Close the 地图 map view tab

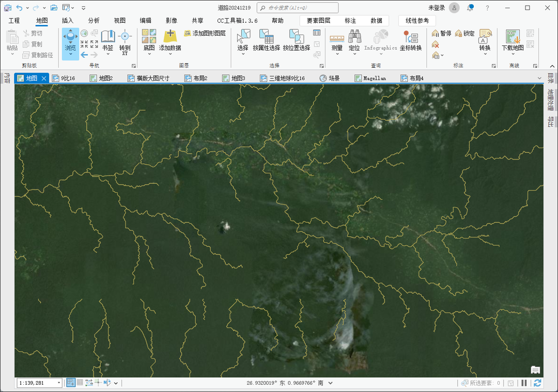44,79
